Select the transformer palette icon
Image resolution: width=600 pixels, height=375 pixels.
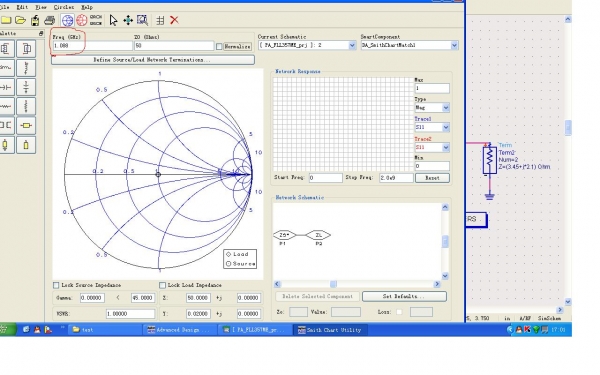pos(6,125)
